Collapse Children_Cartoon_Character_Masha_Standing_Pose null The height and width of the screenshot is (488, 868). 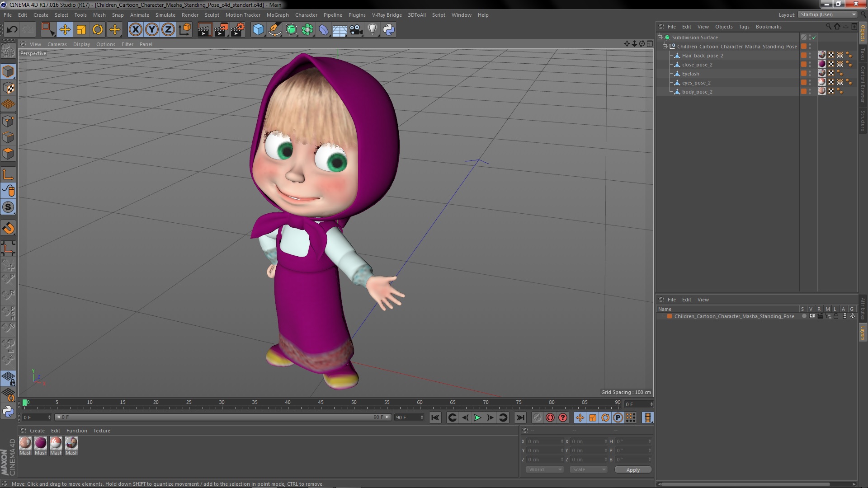point(665,47)
